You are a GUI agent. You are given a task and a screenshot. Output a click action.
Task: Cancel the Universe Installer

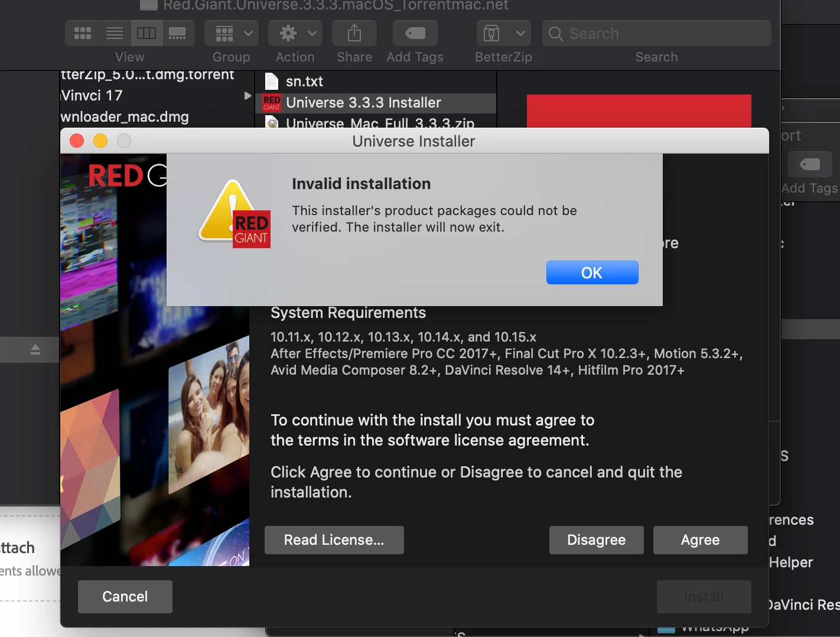click(x=125, y=596)
